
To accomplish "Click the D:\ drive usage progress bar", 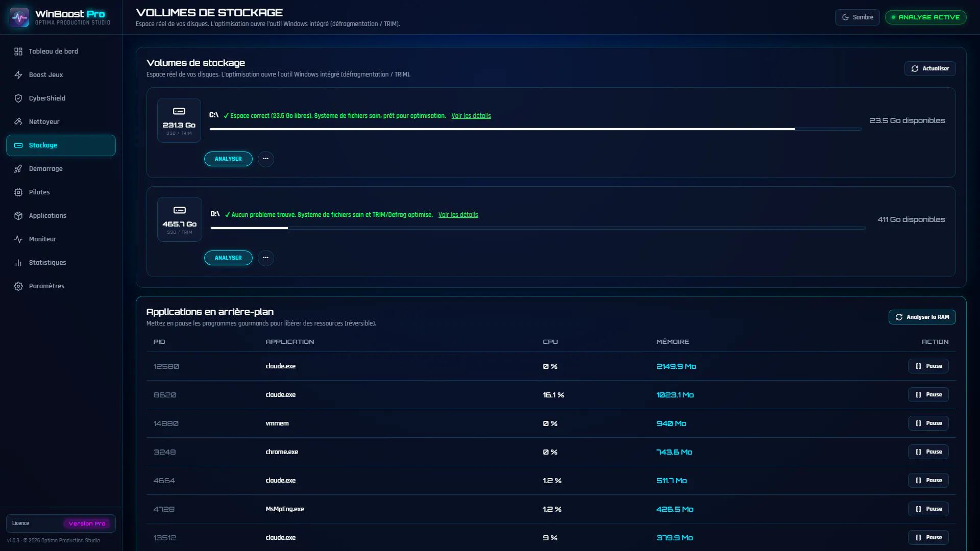I will pos(538,228).
